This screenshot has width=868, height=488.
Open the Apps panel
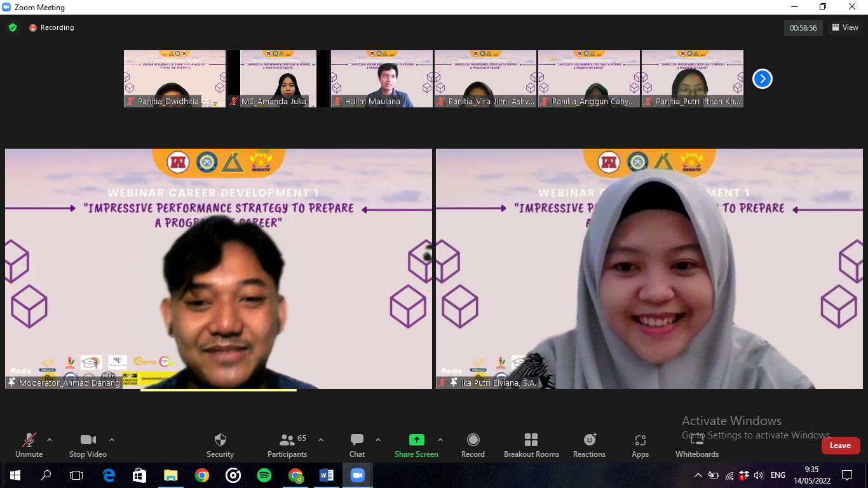point(640,445)
